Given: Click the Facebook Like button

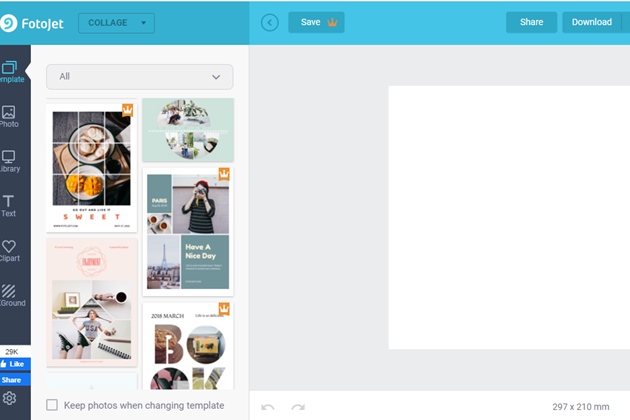Looking at the screenshot, I should 14,364.
